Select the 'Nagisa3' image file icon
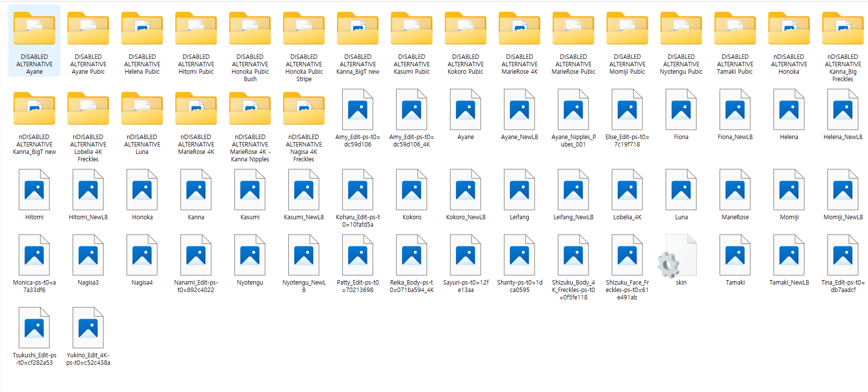The width and height of the screenshot is (868, 392). coord(88,255)
